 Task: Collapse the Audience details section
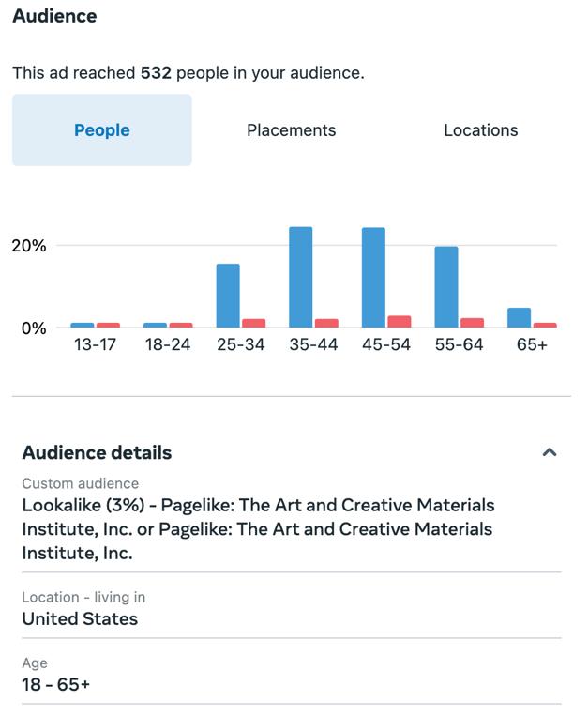pos(550,452)
